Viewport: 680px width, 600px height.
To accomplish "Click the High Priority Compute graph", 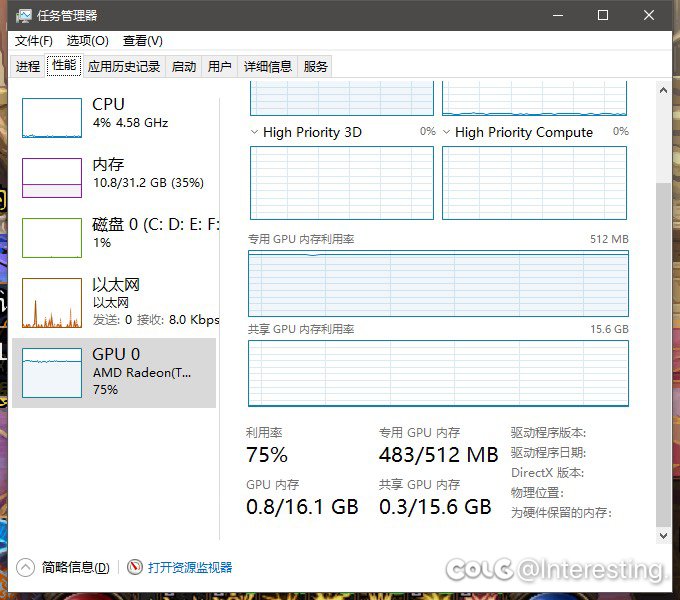I will tap(534, 183).
